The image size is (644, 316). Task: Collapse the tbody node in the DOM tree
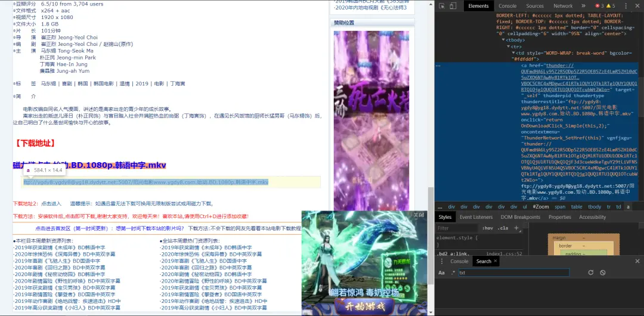click(503, 41)
